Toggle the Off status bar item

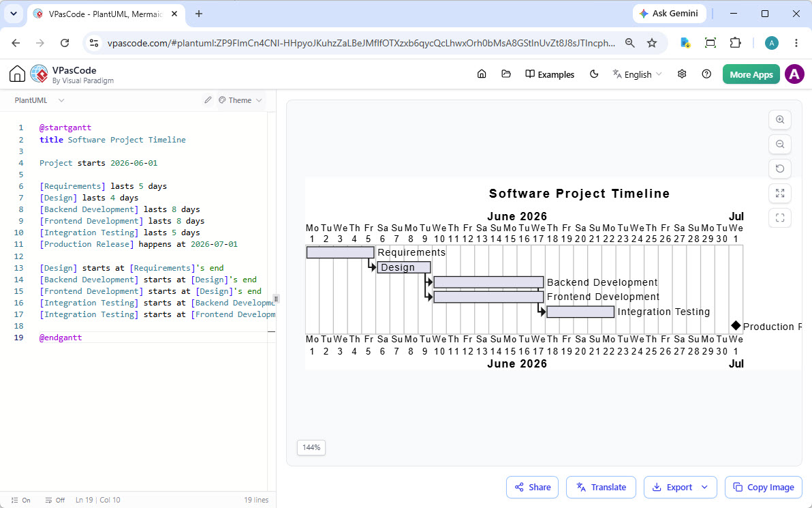pyautogui.click(x=55, y=500)
